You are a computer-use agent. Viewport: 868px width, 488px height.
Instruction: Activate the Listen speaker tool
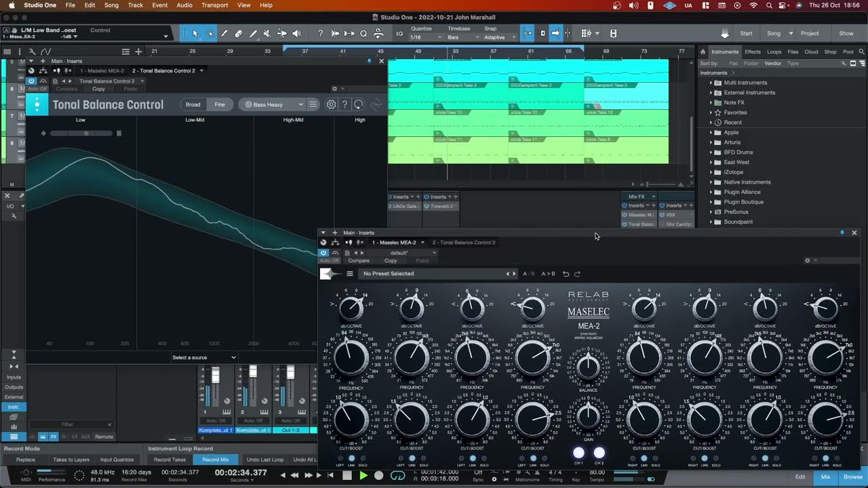[x=296, y=33]
